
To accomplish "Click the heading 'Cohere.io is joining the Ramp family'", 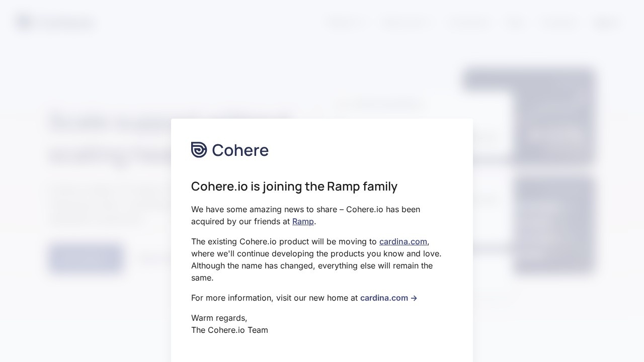I will tap(294, 186).
